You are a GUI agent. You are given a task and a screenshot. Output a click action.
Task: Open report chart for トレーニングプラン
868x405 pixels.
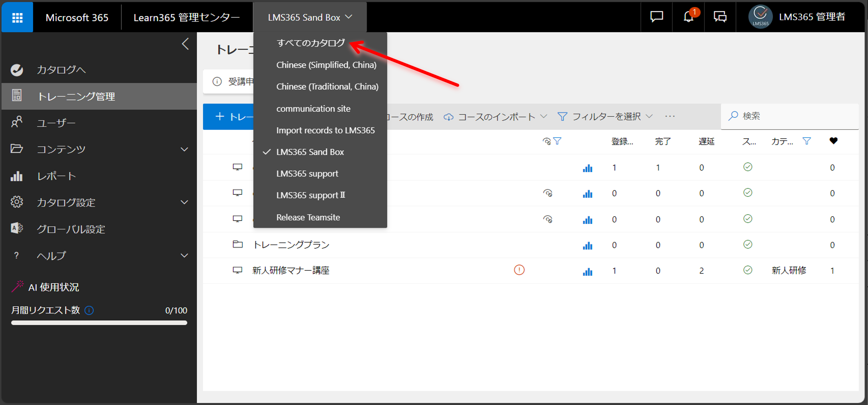[x=587, y=245]
